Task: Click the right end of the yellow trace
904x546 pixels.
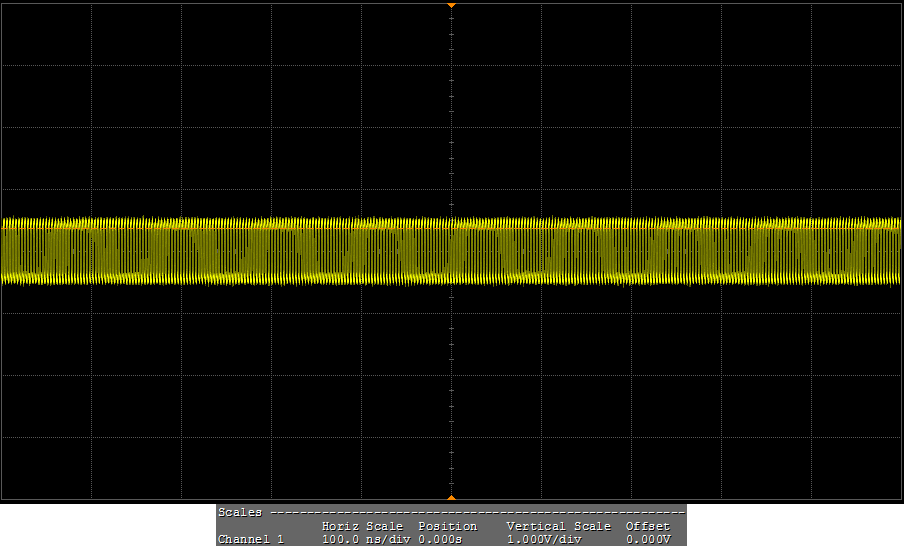Action: pyautogui.click(x=897, y=251)
